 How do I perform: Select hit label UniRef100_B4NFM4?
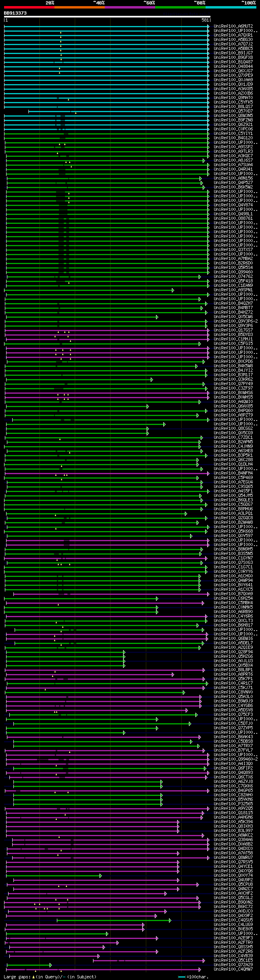233,473
